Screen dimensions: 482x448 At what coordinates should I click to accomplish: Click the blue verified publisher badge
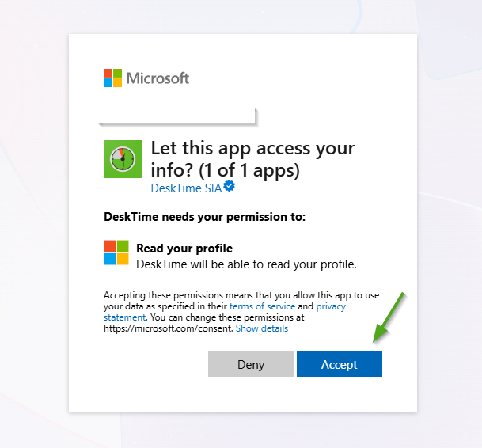[230, 188]
